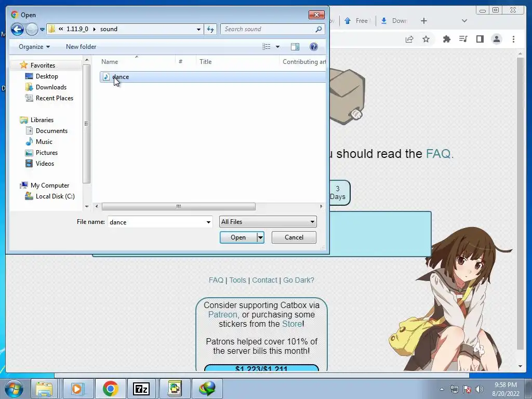Click the search magnifier icon
The image size is (532, 399).
[318, 29]
